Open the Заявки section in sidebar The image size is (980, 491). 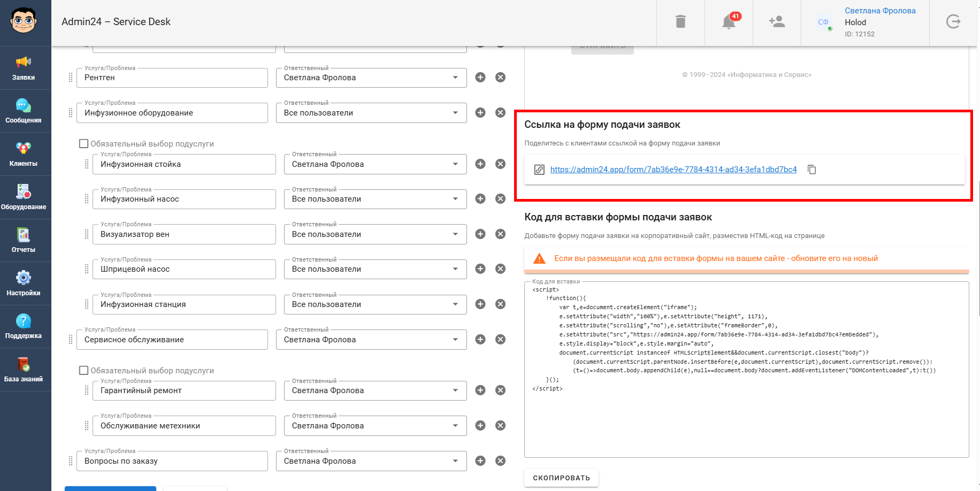click(x=24, y=68)
